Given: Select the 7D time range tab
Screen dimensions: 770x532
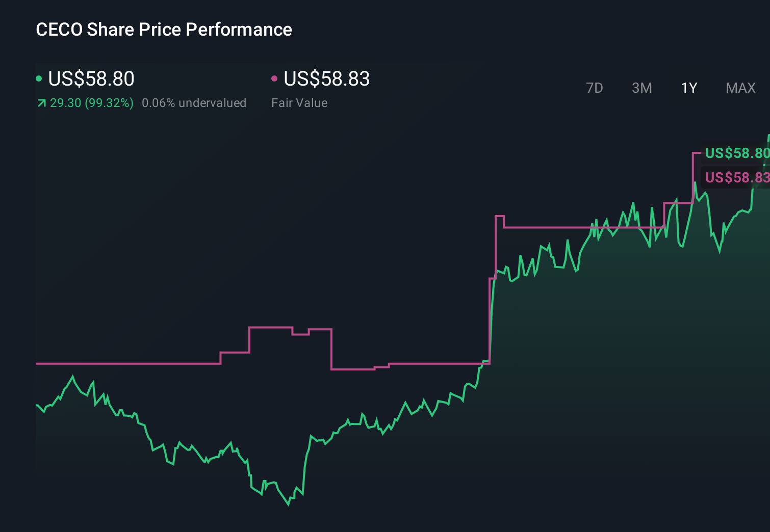Looking at the screenshot, I should [595, 88].
